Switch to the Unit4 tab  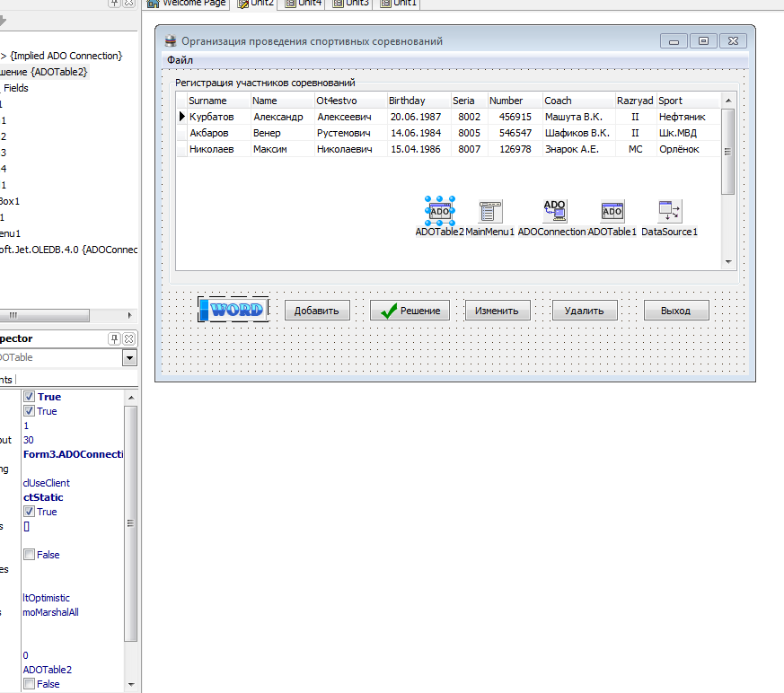coord(305,4)
